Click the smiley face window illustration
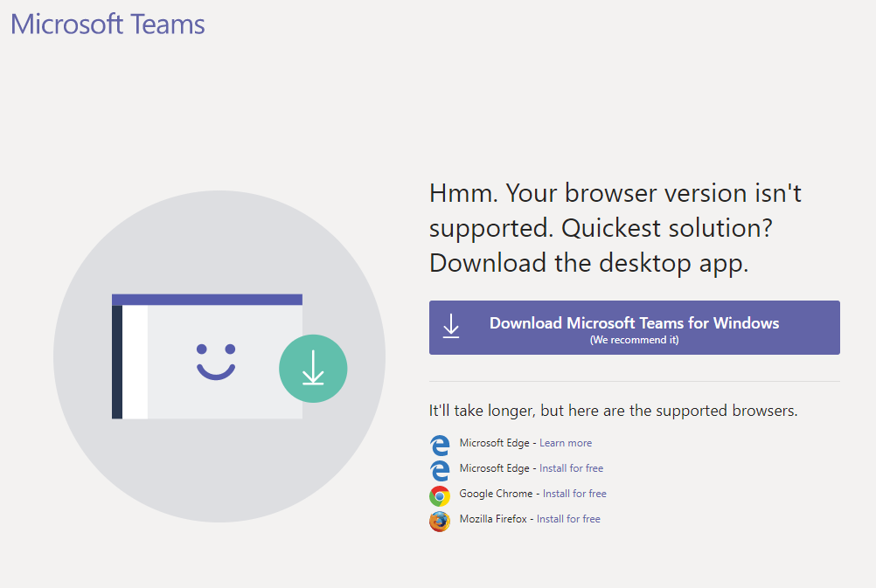This screenshot has height=588, width=876. pos(206,356)
